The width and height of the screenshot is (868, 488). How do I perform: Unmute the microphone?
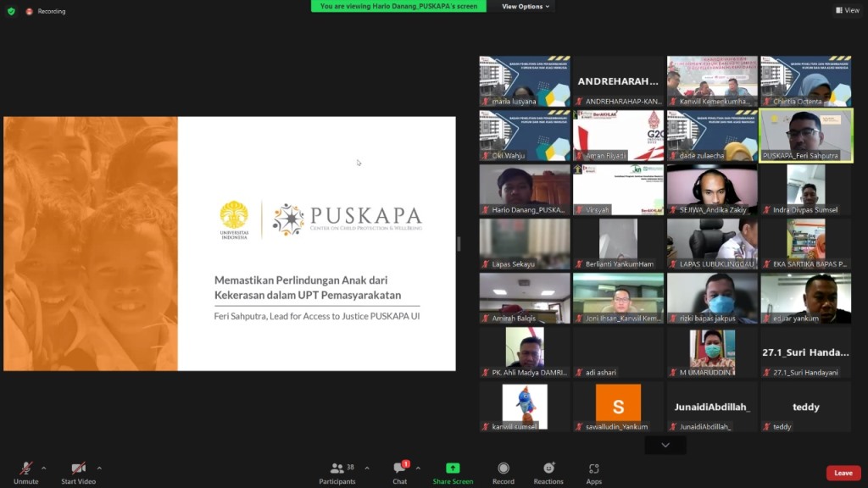click(26, 469)
